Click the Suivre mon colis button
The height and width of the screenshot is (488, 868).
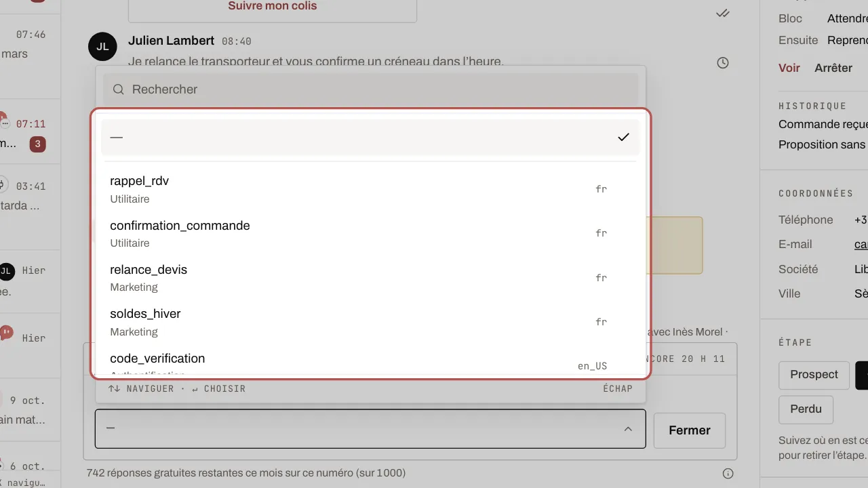pyautogui.click(x=273, y=7)
